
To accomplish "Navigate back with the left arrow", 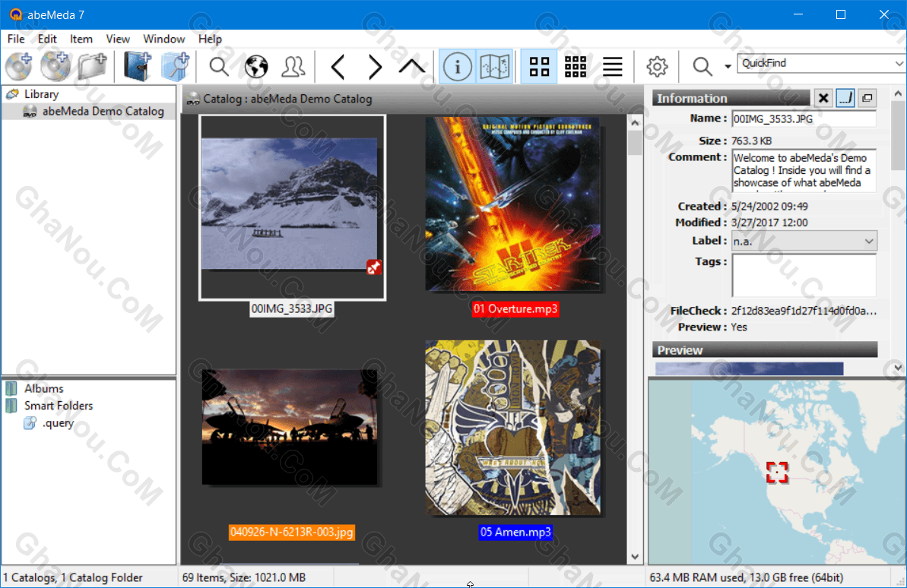I will point(338,67).
